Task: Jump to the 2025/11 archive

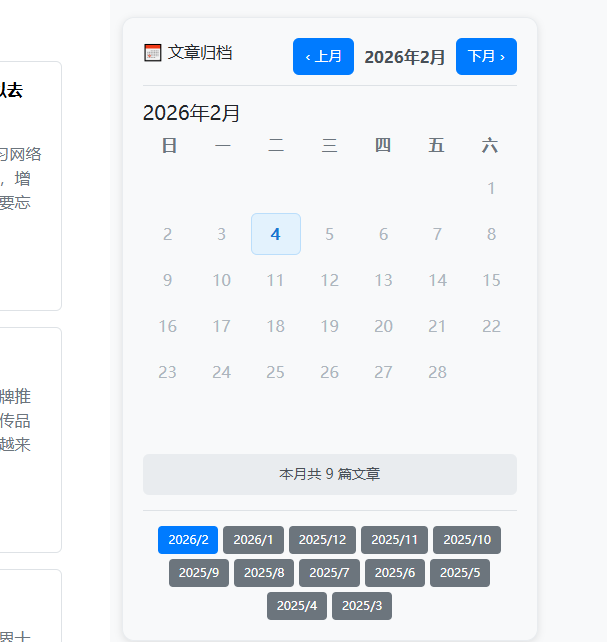Action: click(394, 540)
